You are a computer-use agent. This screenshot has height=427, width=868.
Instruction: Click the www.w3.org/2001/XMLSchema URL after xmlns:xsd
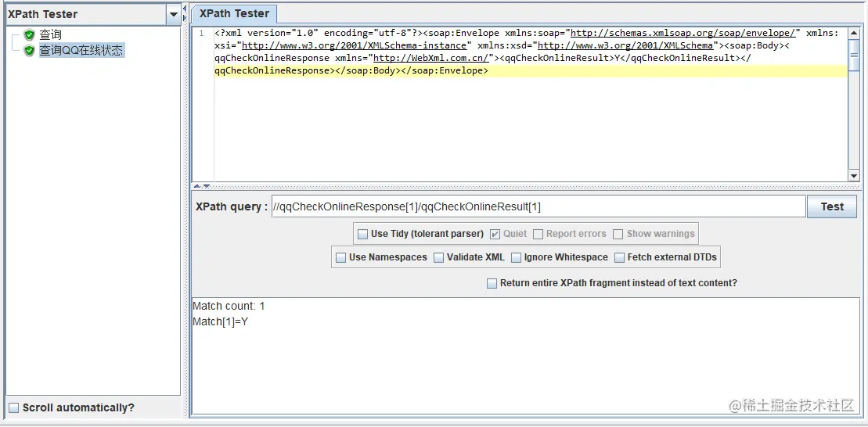(x=625, y=45)
